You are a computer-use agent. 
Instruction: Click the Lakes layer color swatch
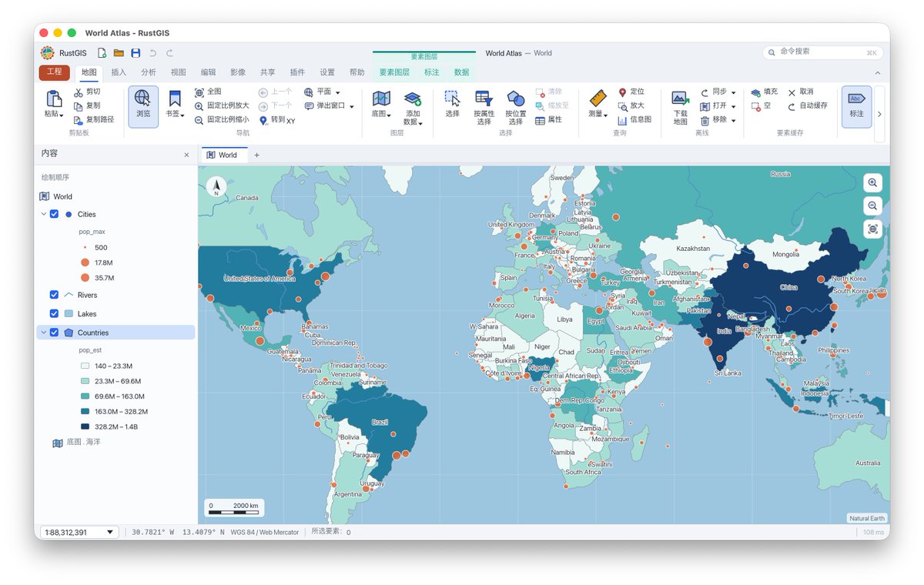tap(69, 313)
